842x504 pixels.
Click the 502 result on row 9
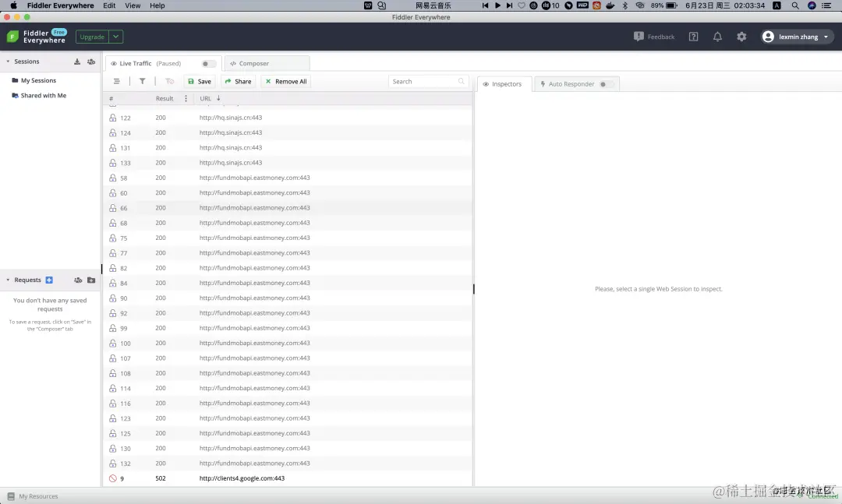point(161,478)
